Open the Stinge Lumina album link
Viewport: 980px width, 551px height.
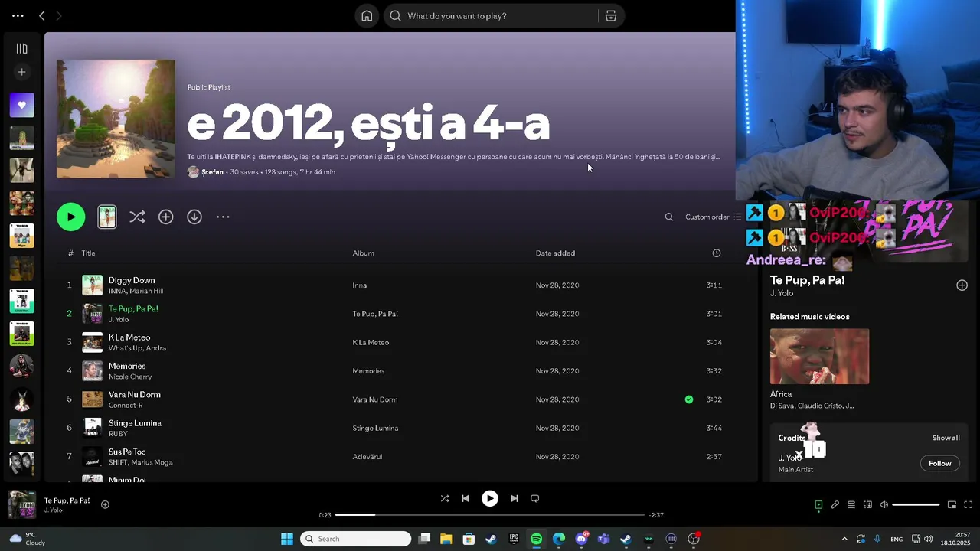375,428
